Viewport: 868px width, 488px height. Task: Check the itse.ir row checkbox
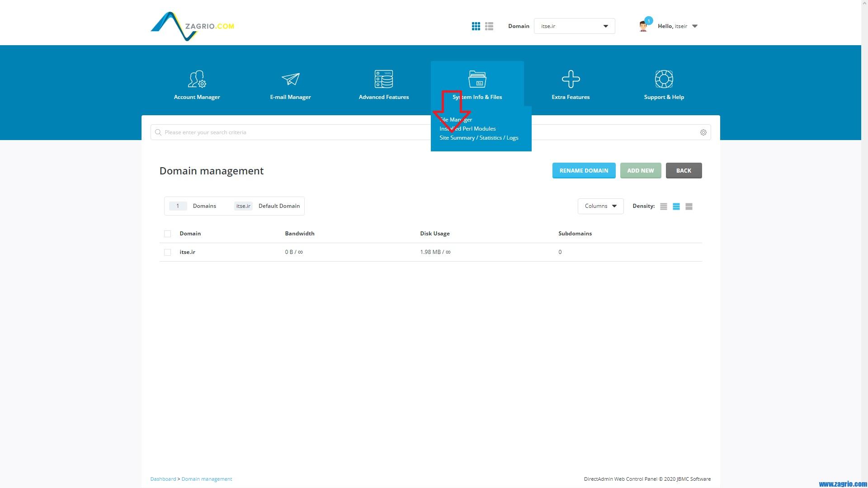point(167,252)
